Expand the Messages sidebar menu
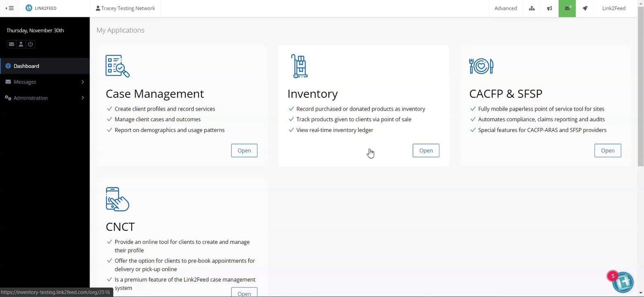Viewport: 644px width, 297px height. pyautogui.click(x=45, y=82)
